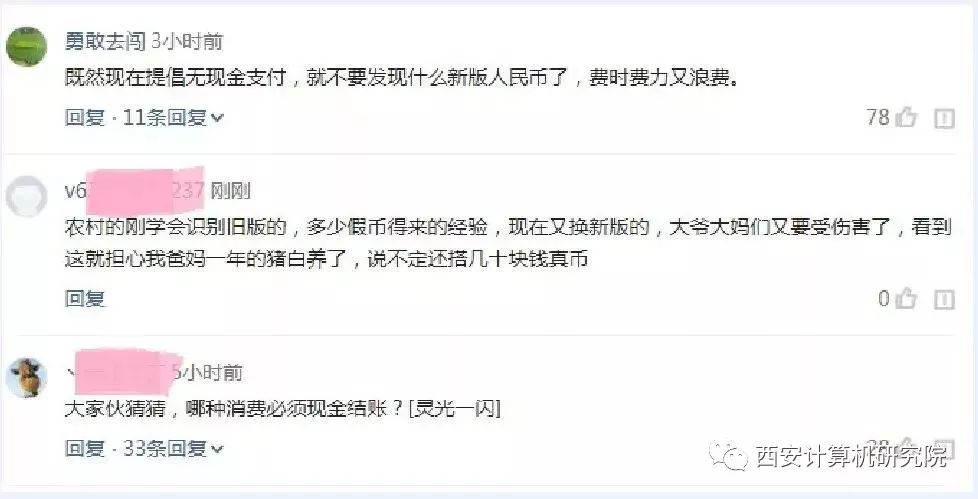The height and width of the screenshot is (499, 978).
Task: Like the comment by 勇敢去闯
Action: click(906, 117)
